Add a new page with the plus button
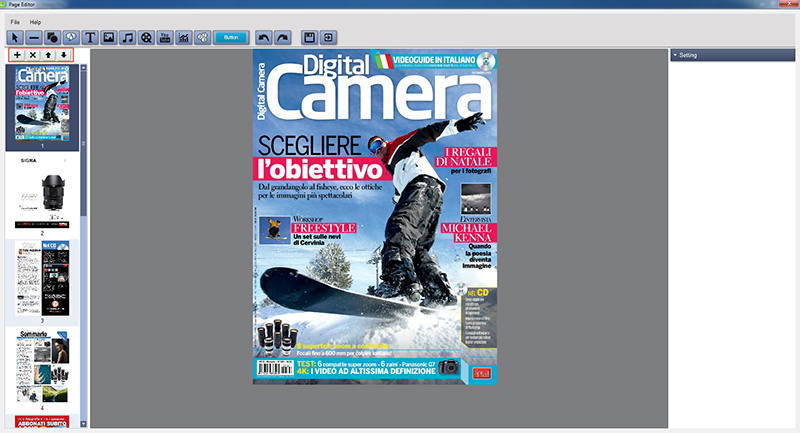The height and width of the screenshot is (433, 800). 17,55
